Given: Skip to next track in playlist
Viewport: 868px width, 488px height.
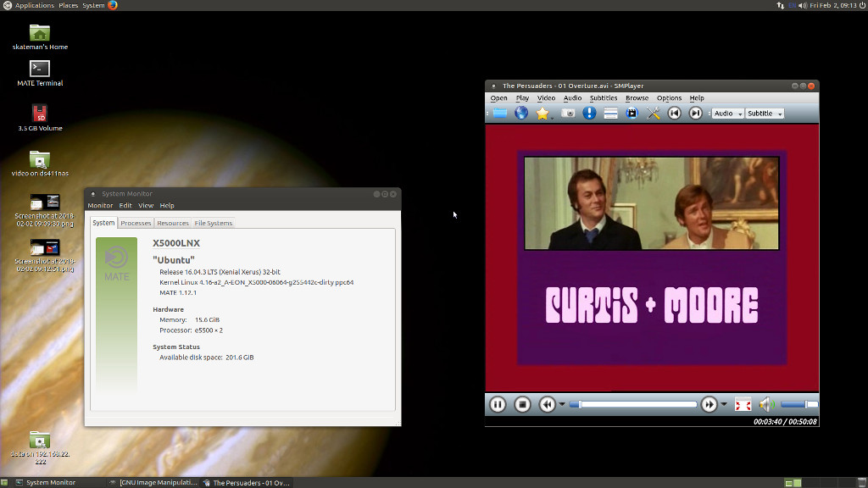Looking at the screenshot, I should pyautogui.click(x=695, y=114).
